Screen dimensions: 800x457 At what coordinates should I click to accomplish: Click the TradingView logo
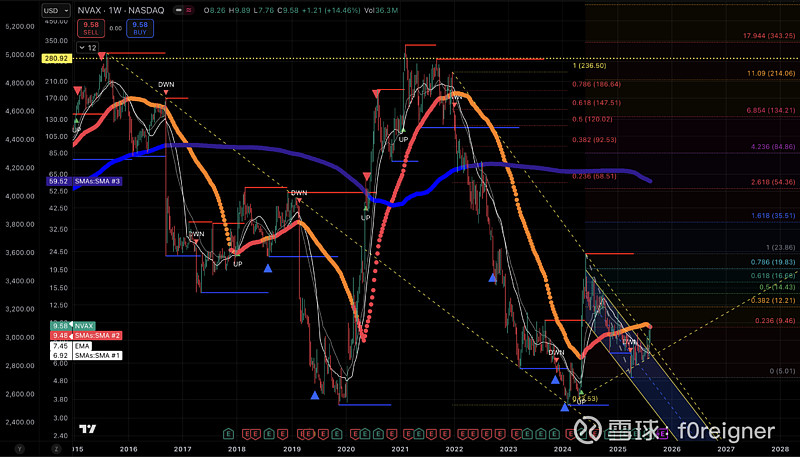pyautogui.click(x=88, y=429)
